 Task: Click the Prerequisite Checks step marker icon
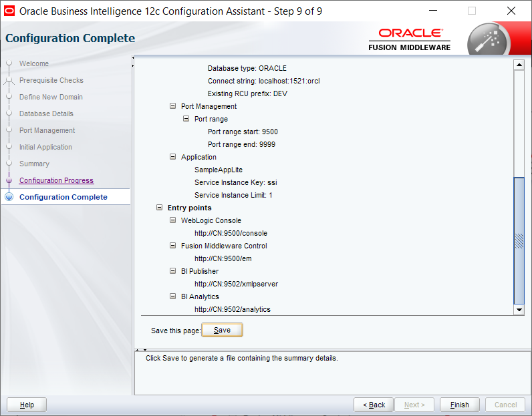[x=9, y=80]
